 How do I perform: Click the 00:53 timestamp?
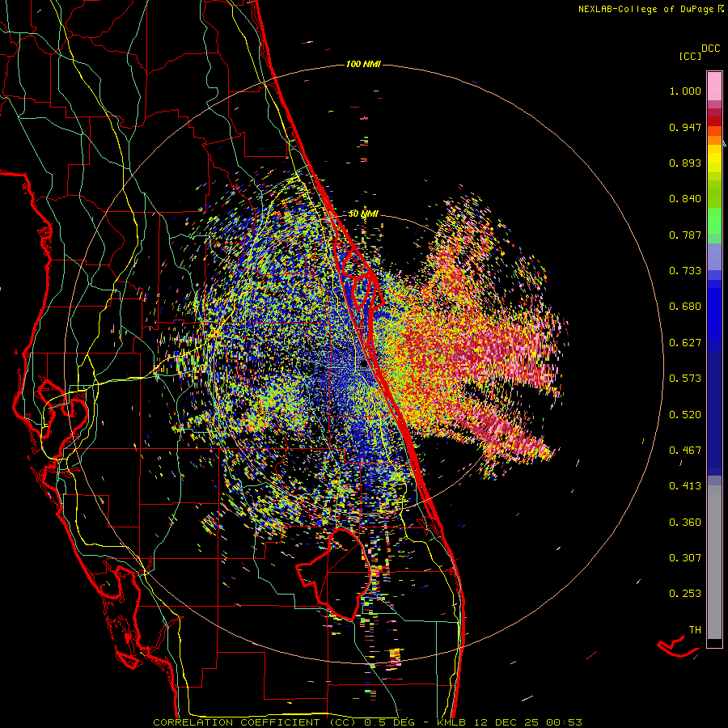[x=563, y=722]
